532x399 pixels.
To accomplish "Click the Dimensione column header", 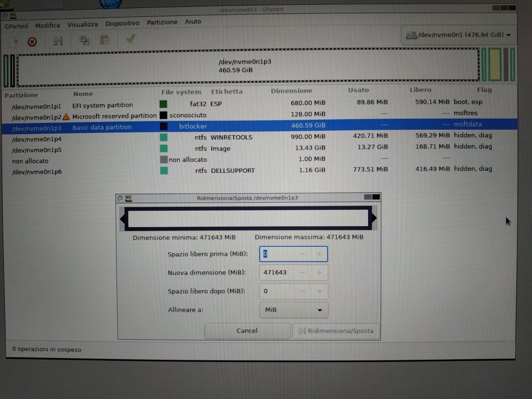I will [x=292, y=91].
